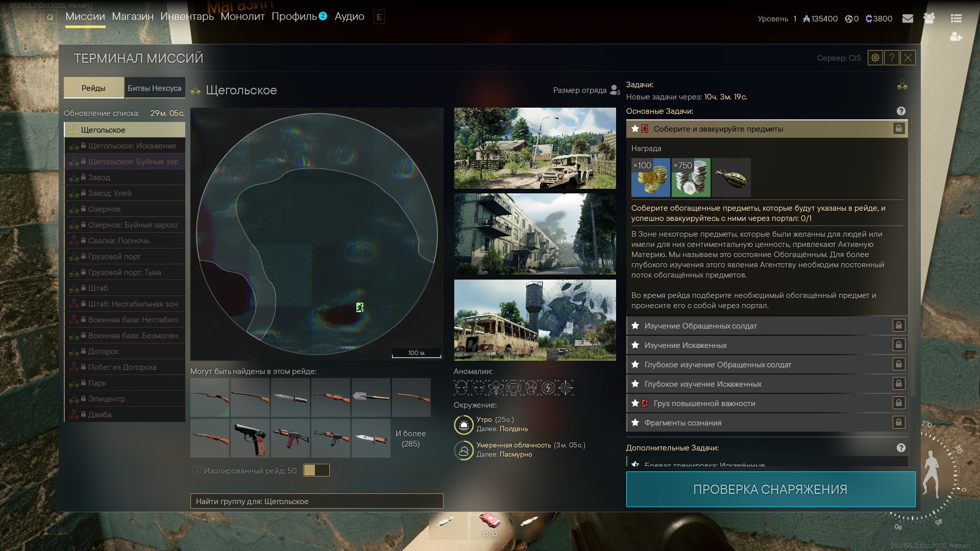Open the Инвентарь menu
980x551 pixels.
[187, 17]
